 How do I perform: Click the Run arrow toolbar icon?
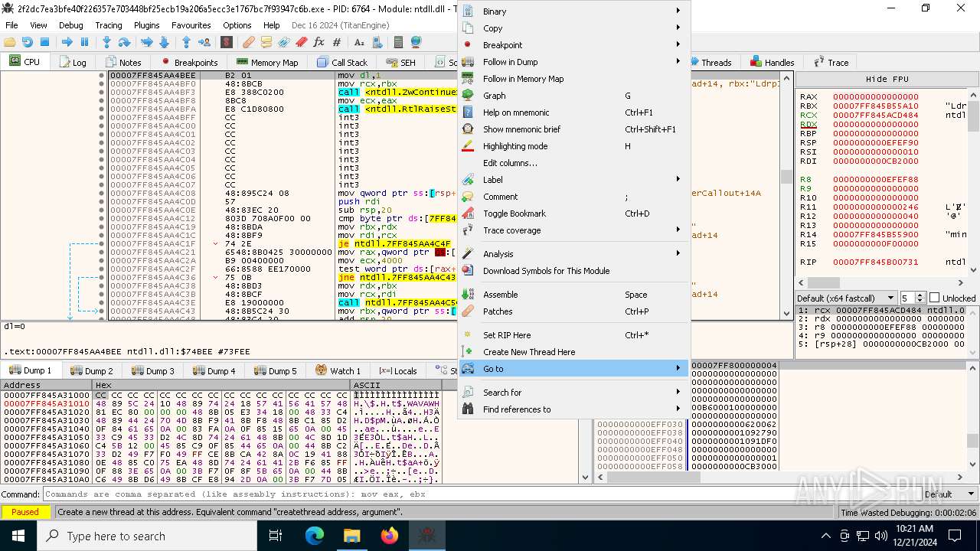pos(67,42)
